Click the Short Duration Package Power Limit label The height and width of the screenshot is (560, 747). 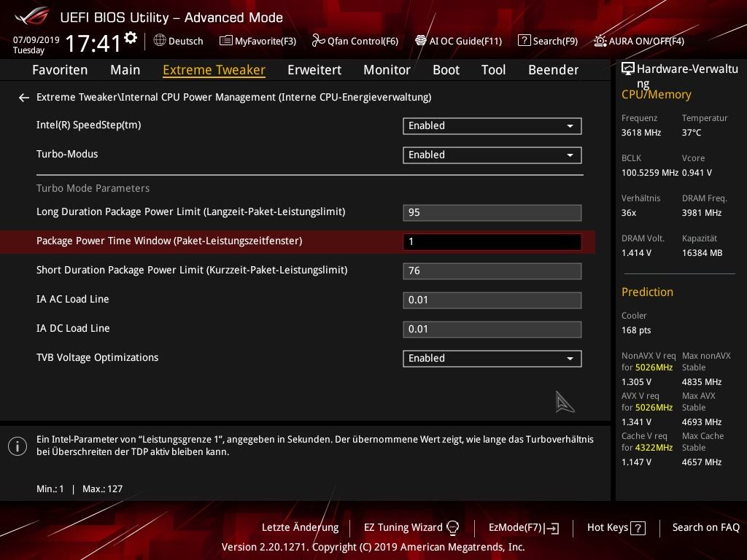[x=192, y=270]
